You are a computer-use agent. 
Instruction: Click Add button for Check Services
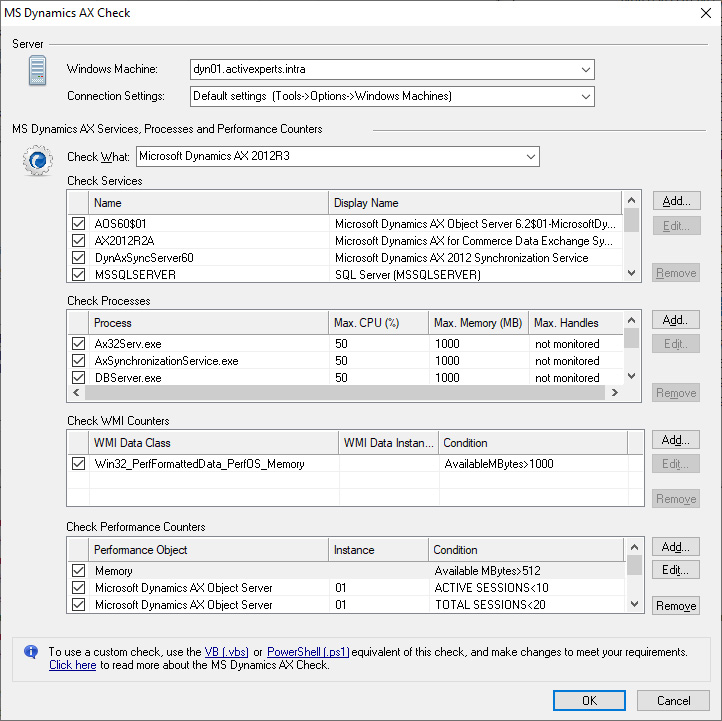(x=676, y=201)
